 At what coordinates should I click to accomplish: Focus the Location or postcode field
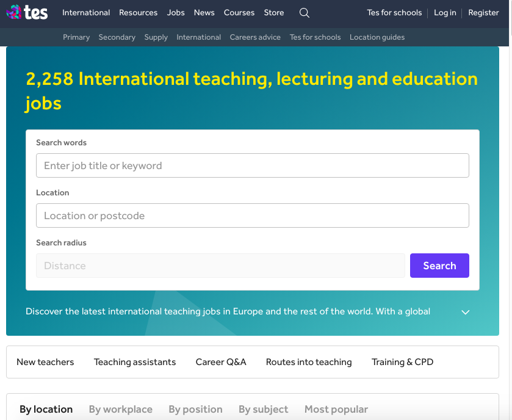(x=253, y=215)
